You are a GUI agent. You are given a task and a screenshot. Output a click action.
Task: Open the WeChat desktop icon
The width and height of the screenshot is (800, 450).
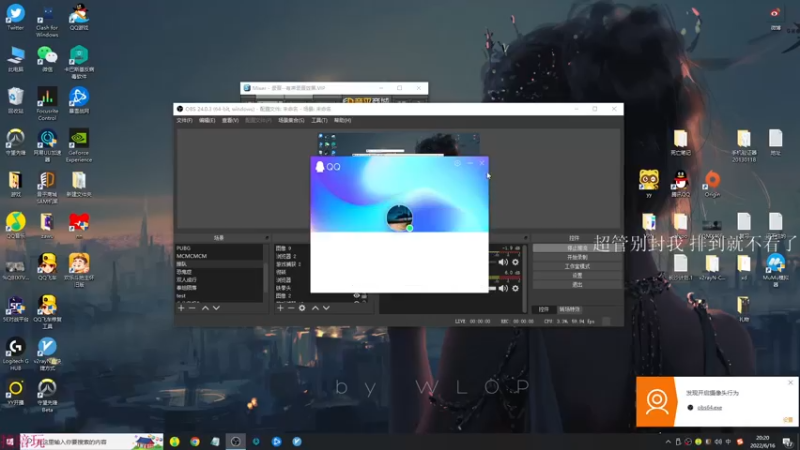coord(47,59)
